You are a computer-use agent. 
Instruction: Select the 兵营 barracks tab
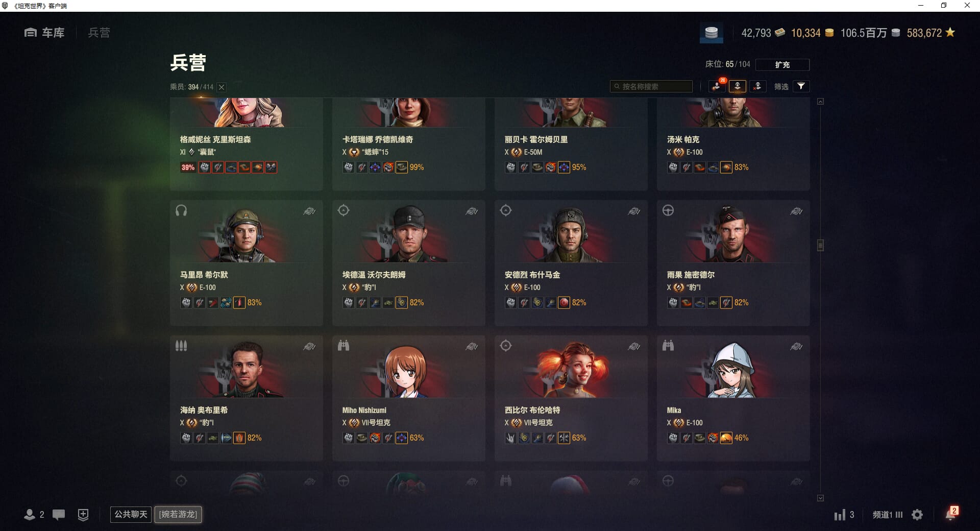(x=99, y=33)
